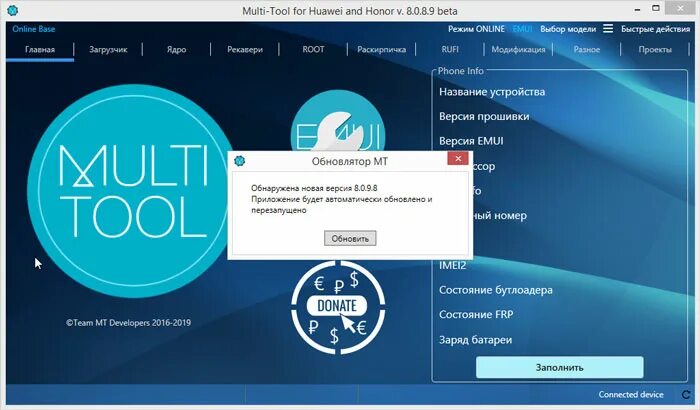
Task: Select the Разное tab
Action: (x=586, y=50)
